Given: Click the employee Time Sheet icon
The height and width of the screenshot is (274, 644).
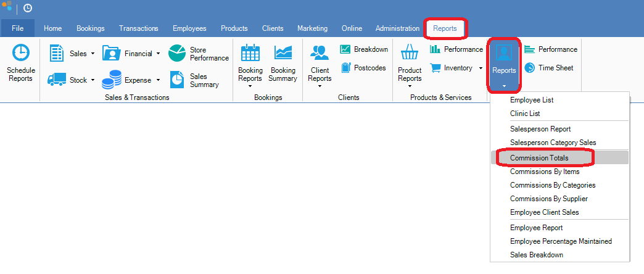Looking at the screenshot, I should pos(530,68).
